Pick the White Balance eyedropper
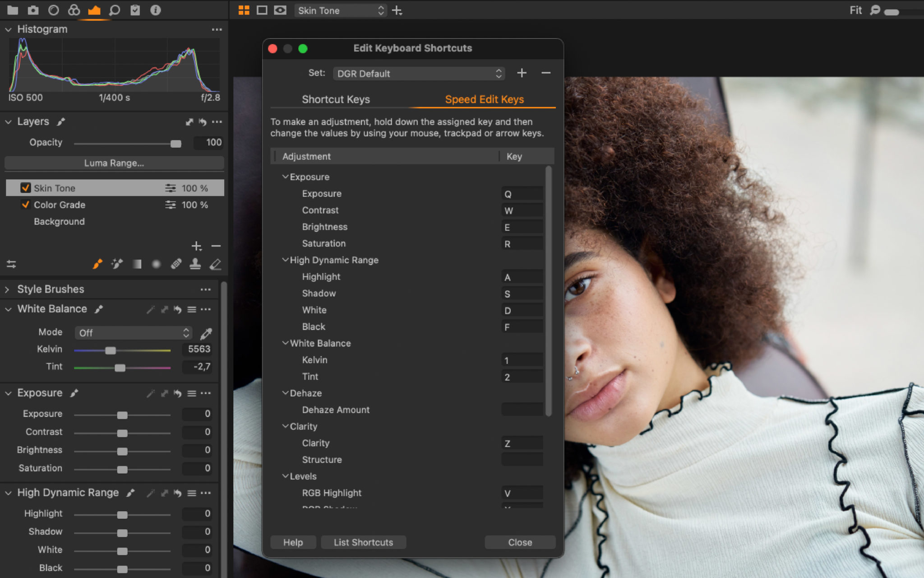Screen dimensions: 924x578 (205, 333)
